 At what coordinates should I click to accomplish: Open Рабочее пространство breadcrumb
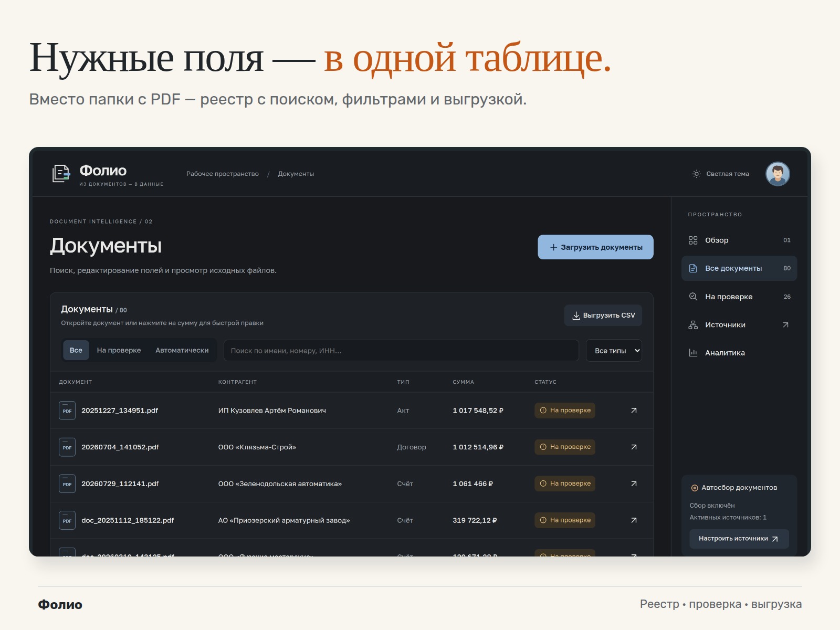tap(223, 174)
